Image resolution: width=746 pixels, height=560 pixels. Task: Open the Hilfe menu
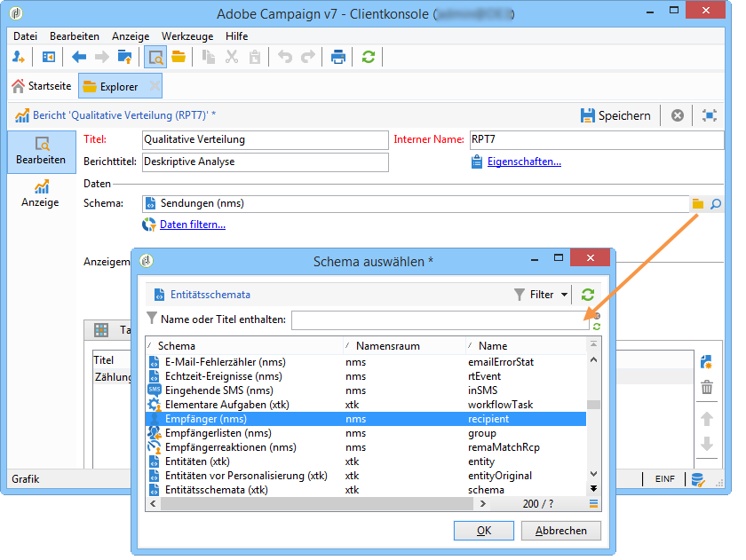pyautogui.click(x=236, y=36)
